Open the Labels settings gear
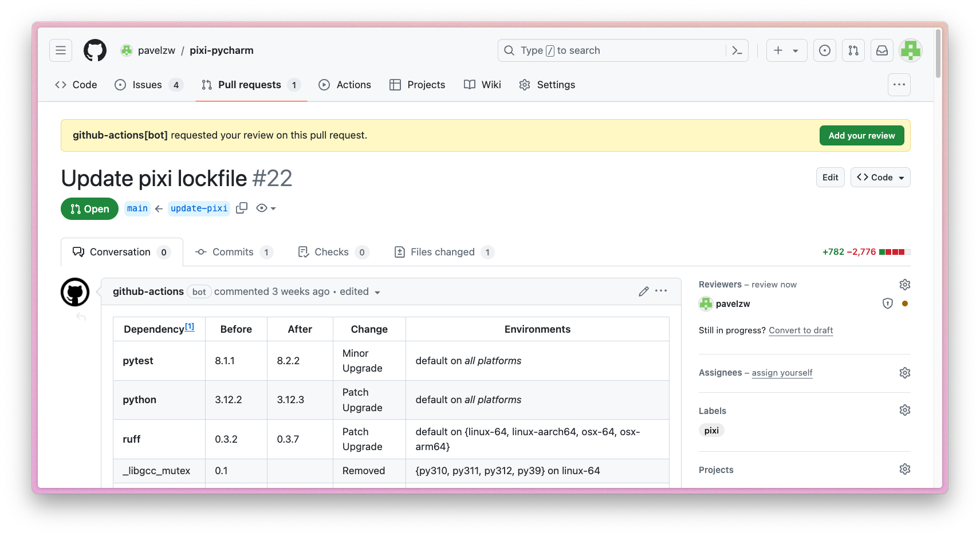 click(x=904, y=410)
